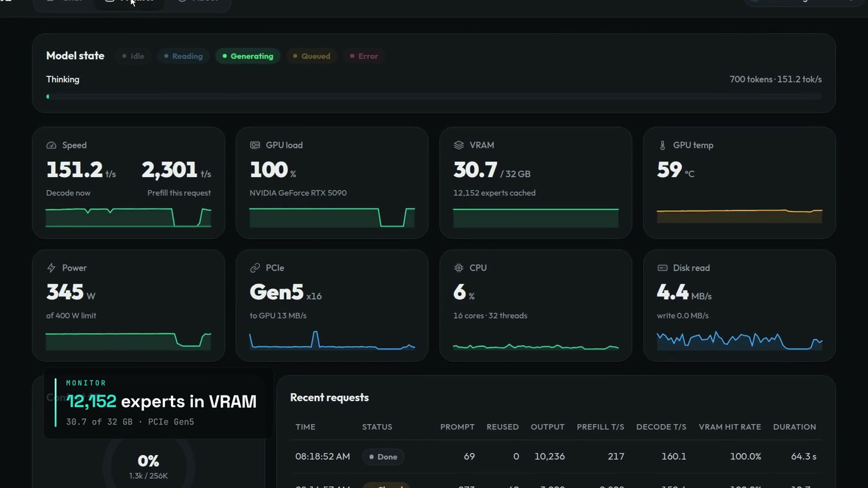Click the Disk read blue sparkline
This screenshot has width=868, height=488.
739,341
